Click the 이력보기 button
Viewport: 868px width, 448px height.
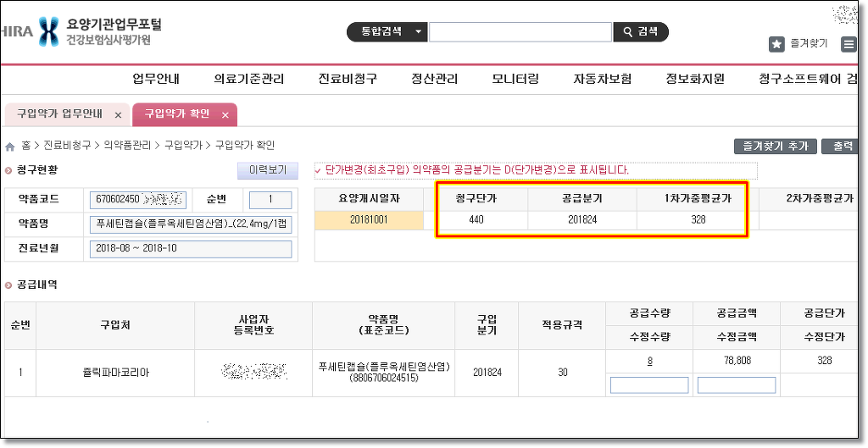267,170
